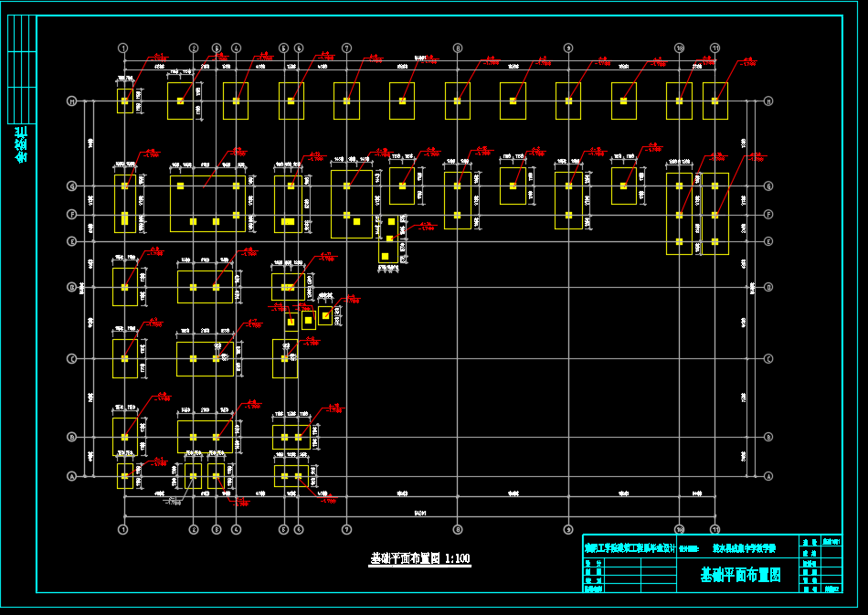Click the right-side axis bubble A

click(768, 476)
